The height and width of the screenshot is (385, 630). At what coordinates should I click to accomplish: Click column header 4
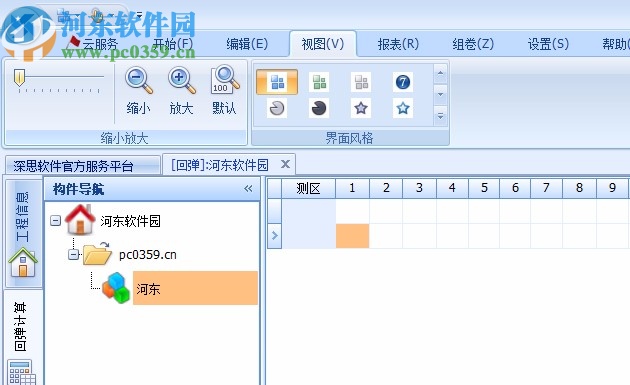coord(452,188)
